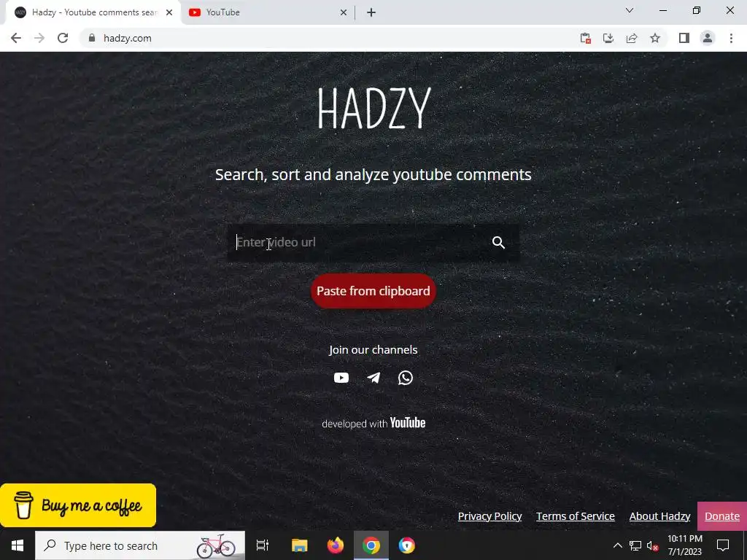This screenshot has height=560, width=747.
Task: Click the Buy me a coffee button
Action: tap(78, 505)
